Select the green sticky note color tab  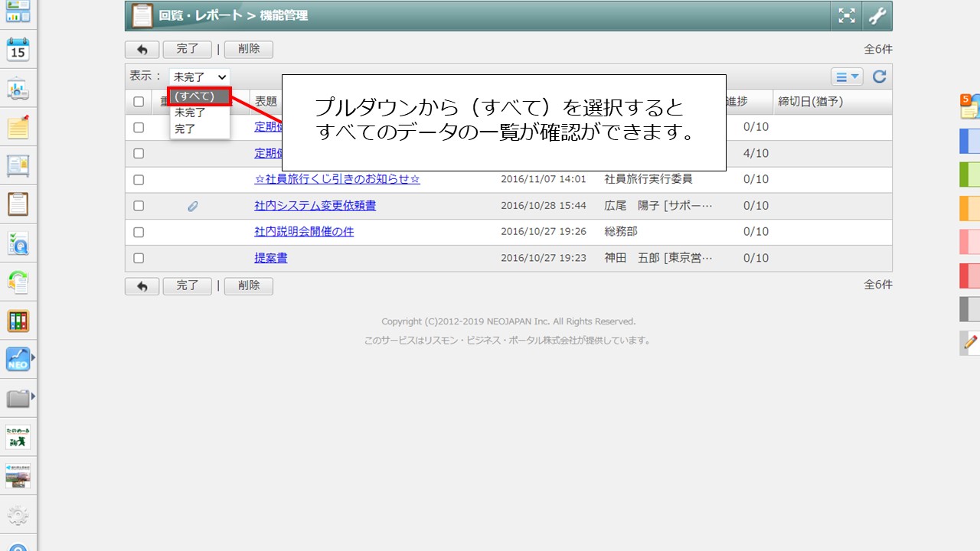970,174
